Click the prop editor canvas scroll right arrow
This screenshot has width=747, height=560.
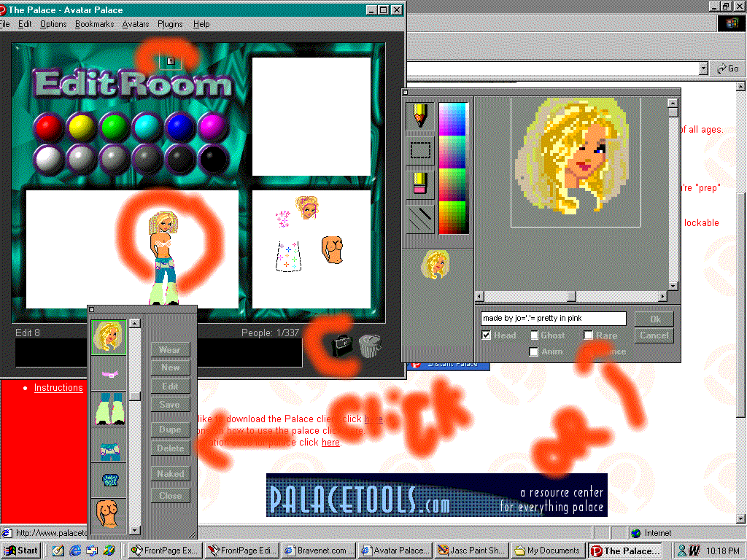662,296
